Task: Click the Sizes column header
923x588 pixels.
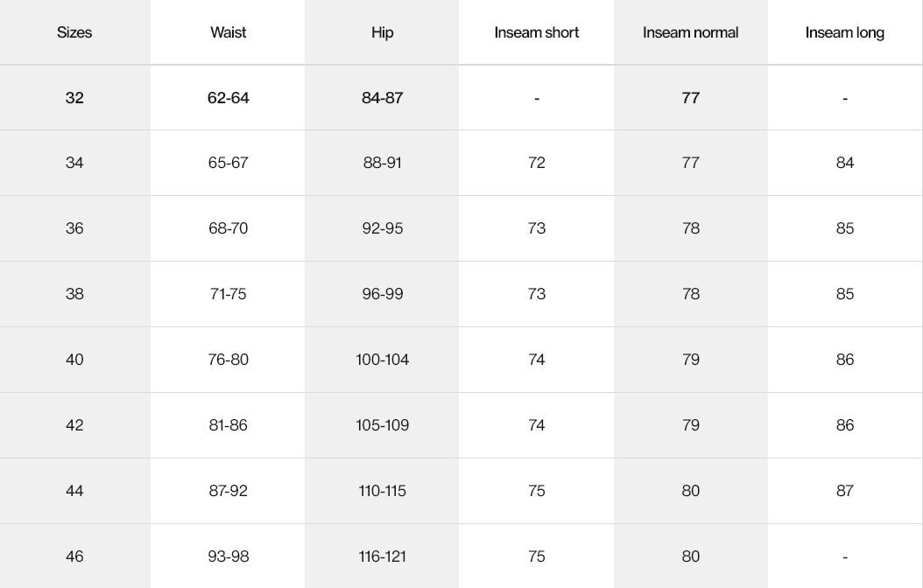Action: click(74, 32)
